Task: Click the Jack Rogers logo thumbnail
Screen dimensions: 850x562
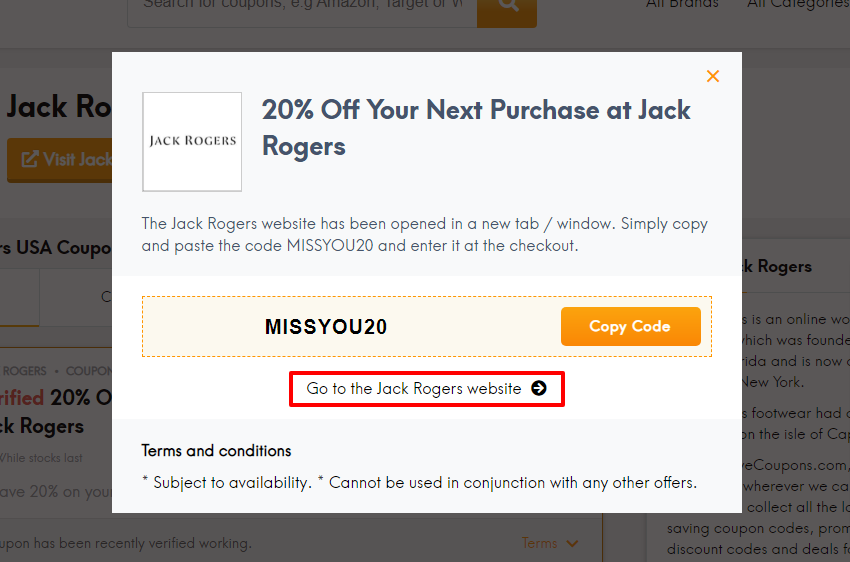Action: coord(192,141)
